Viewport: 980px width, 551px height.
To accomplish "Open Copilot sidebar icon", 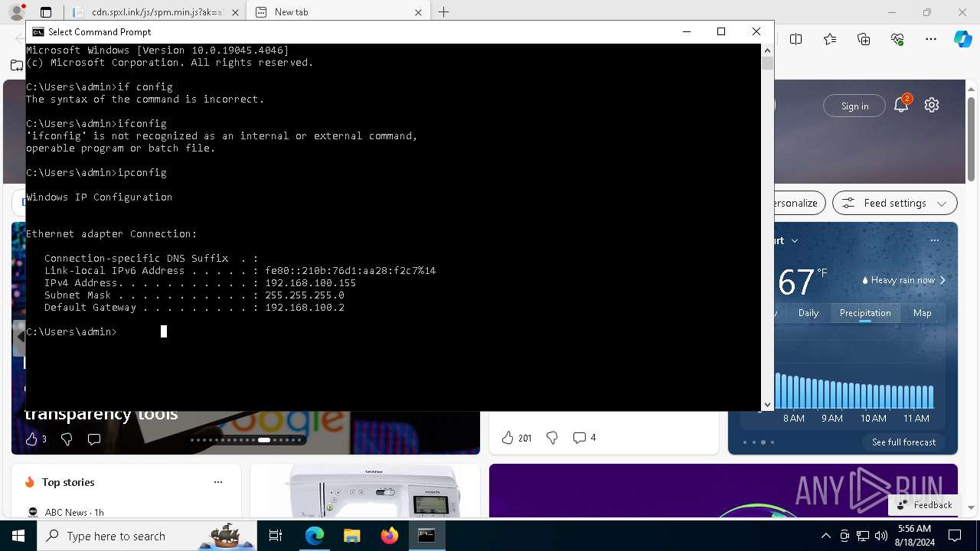I will pos(962,39).
